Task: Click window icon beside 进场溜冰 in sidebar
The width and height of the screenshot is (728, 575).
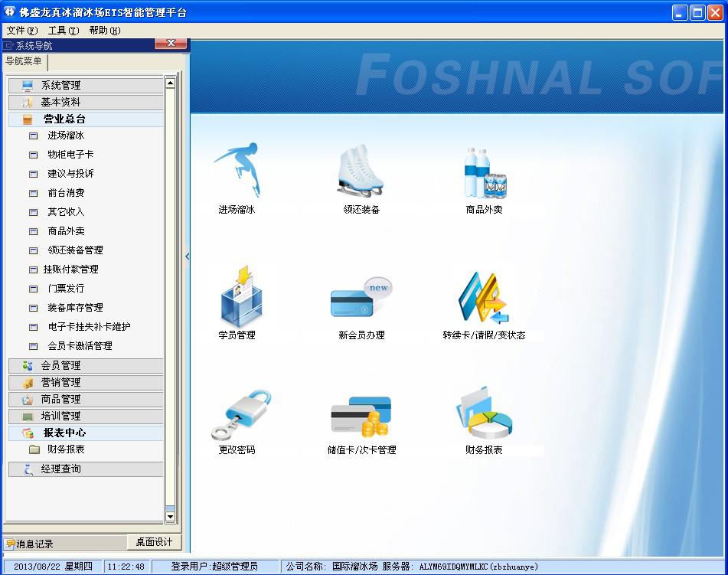Action: (x=34, y=136)
